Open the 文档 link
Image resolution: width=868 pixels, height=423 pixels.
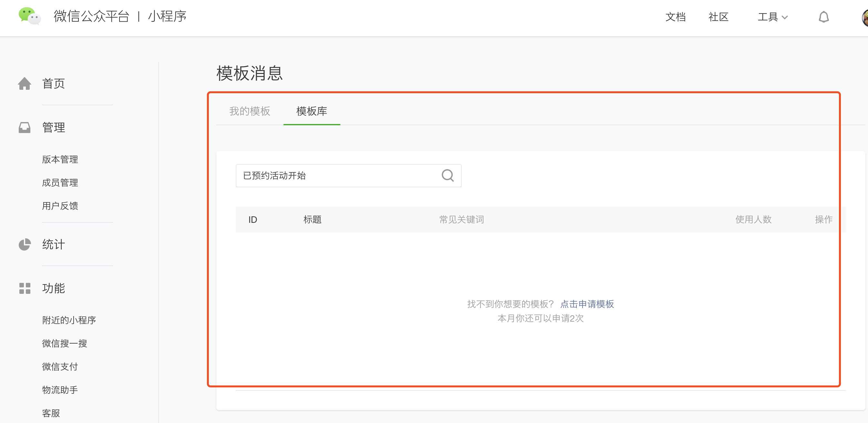click(x=675, y=17)
